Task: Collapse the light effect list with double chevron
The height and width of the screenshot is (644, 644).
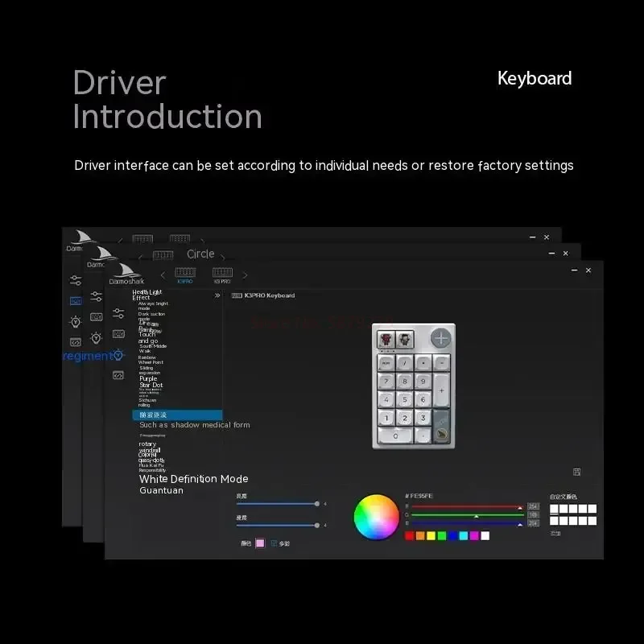Action: (217, 295)
